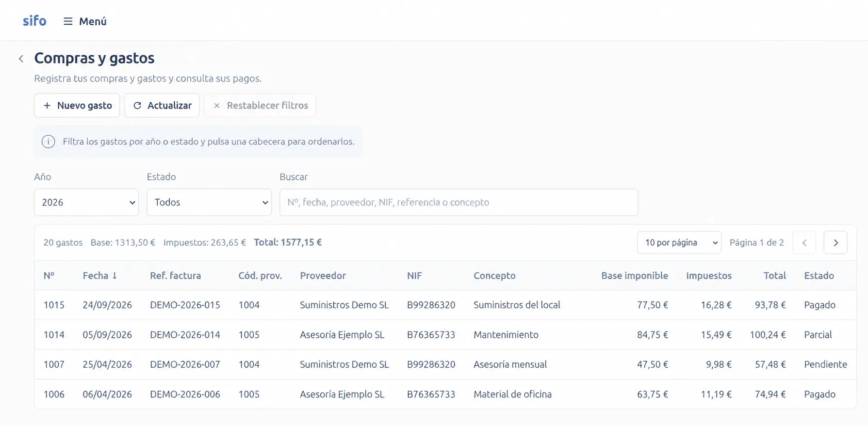Click the Nuevo gasto button
Viewport: 868px width, 426px height.
click(x=77, y=105)
